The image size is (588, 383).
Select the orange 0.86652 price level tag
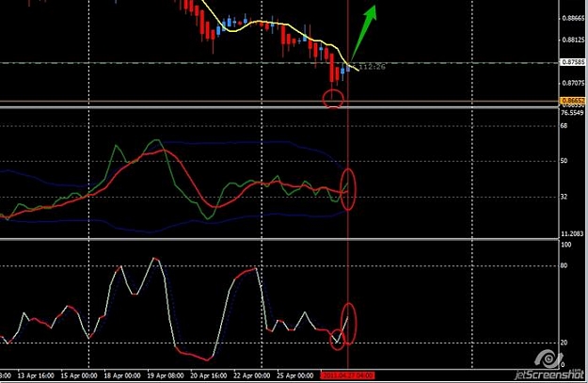573,101
